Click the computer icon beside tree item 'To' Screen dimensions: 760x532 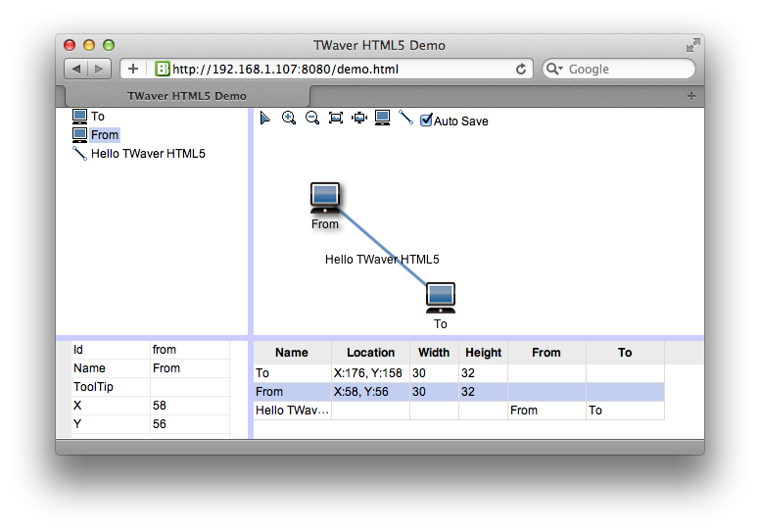click(x=79, y=117)
